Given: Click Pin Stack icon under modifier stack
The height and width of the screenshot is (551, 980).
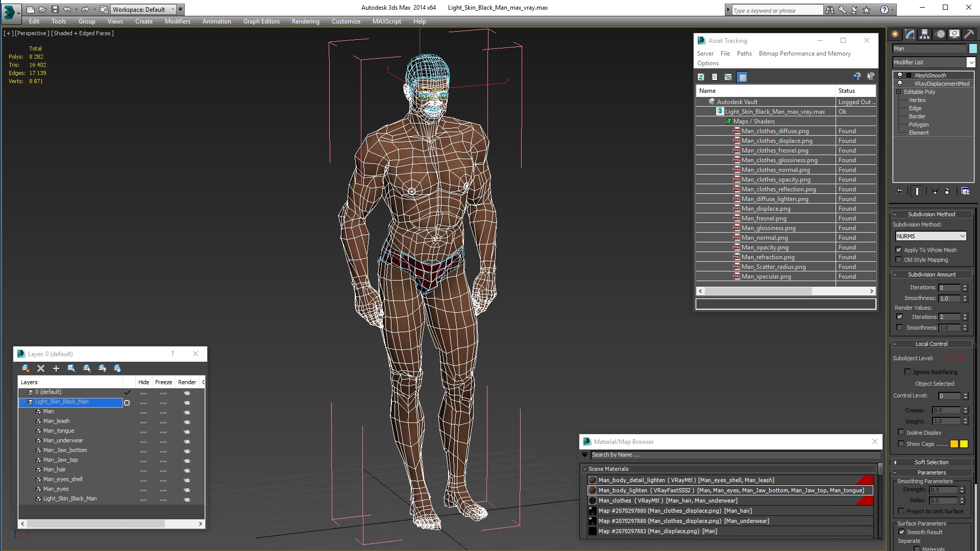Looking at the screenshot, I should 899,191.
